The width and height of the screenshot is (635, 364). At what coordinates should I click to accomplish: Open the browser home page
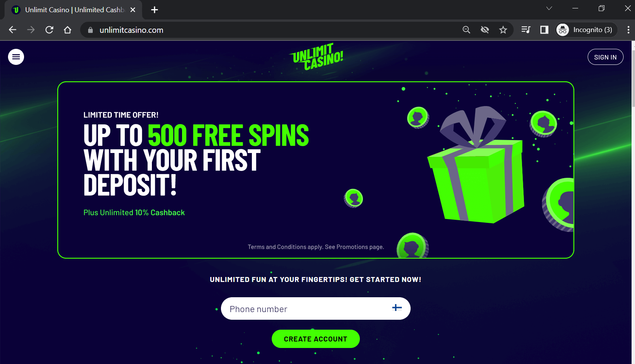[x=68, y=30]
